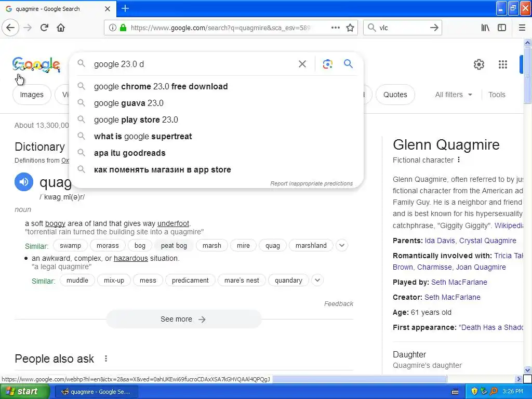Viewport: 532px width, 399px height.
Task: Open the Windows Start menu
Action: pyautogui.click(x=25, y=392)
